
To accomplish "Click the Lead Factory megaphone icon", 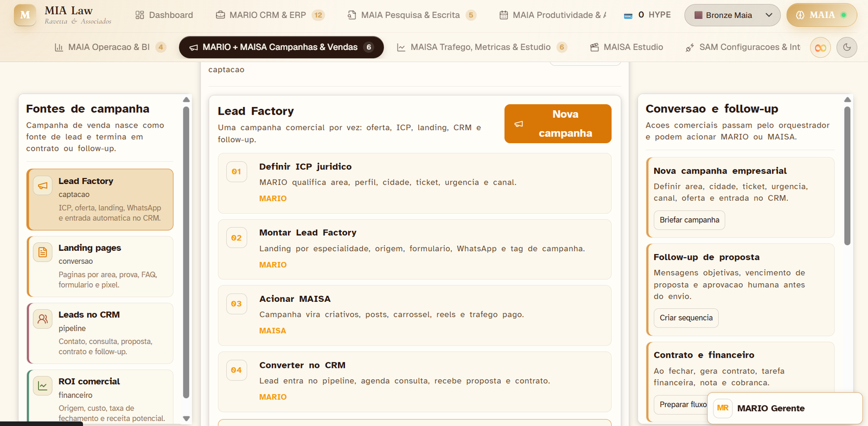I will pos(43,186).
